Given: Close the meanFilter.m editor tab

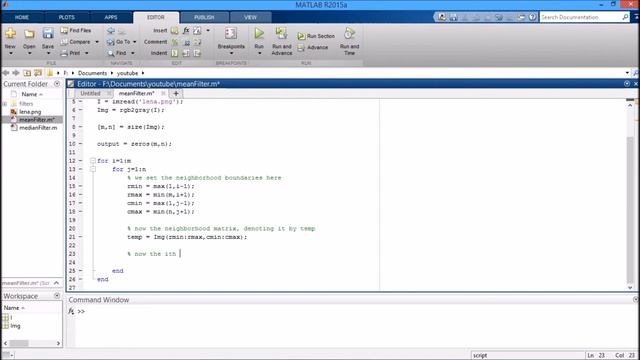Looking at the screenshot, I should pyautogui.click(x=163, y=93).
